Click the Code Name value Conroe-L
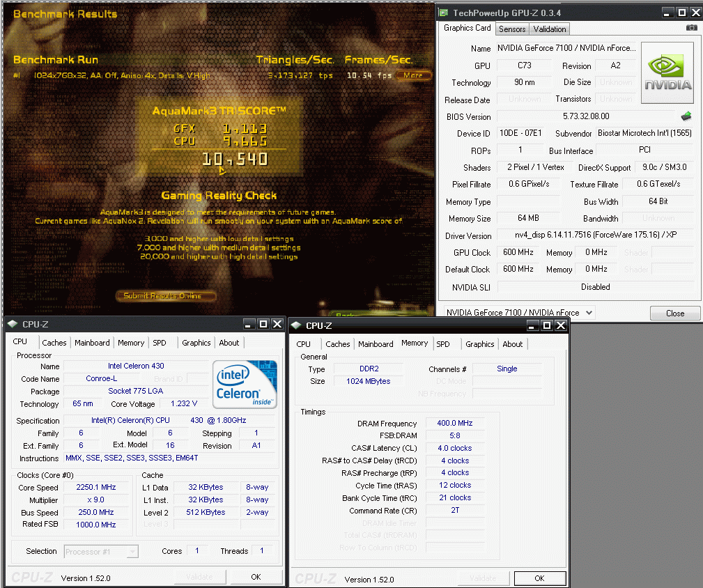 click(x=102, y=379)
